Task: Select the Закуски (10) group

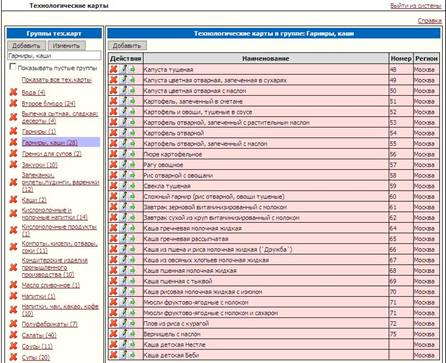Action: [40, 165]
